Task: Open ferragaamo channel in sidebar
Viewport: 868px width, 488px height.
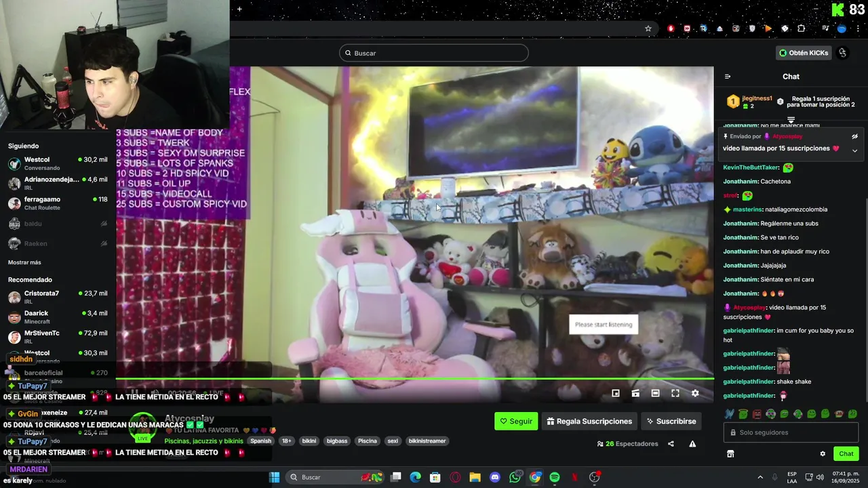Action: (58, 203)
